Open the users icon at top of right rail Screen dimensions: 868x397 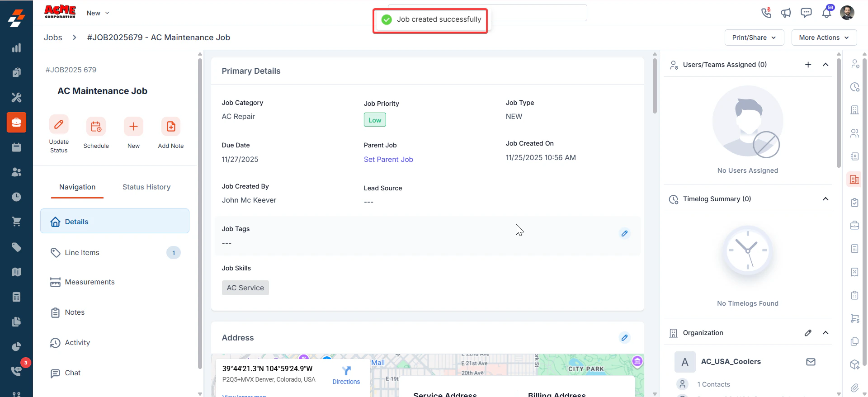point(854,64)
